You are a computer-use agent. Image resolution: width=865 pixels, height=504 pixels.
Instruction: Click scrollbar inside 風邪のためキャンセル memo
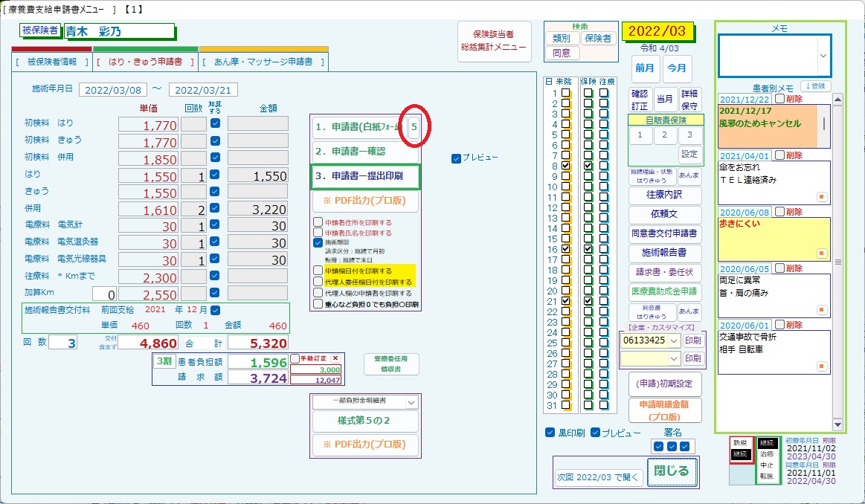pyautogui.click(x=824, y=124)
